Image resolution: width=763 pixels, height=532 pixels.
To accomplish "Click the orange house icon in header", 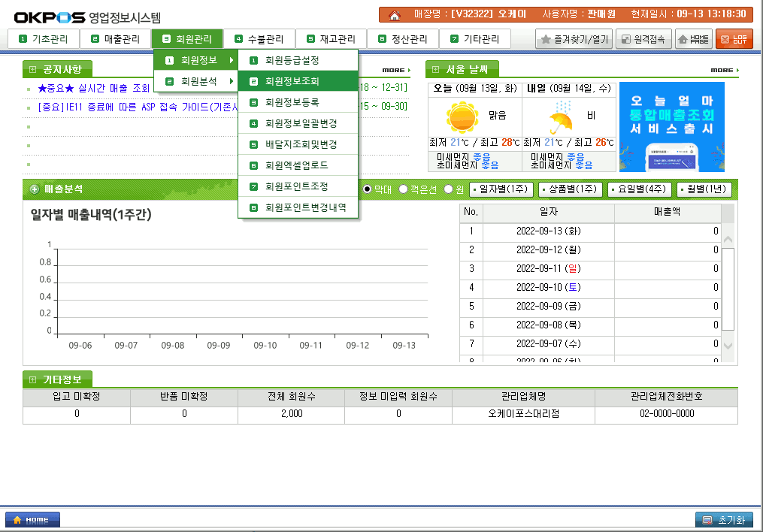I will tap(395, 14).
